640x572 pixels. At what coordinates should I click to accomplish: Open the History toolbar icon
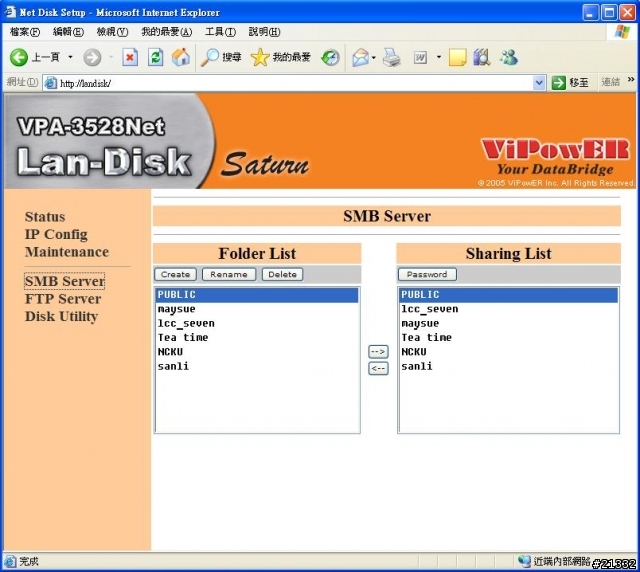click(330, 57)
